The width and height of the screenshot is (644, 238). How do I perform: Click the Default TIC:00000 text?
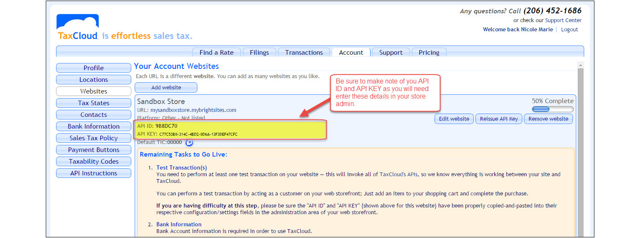(160, 142)
